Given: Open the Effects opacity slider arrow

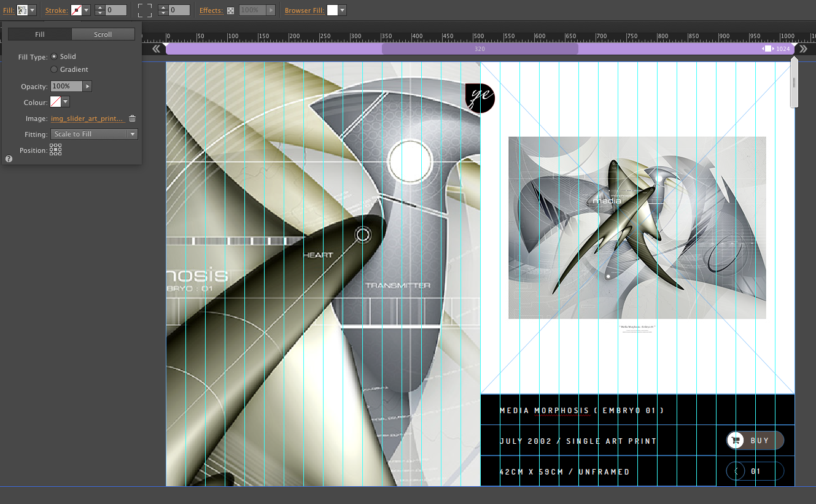Looking at the screenshot, I should 271,10.
